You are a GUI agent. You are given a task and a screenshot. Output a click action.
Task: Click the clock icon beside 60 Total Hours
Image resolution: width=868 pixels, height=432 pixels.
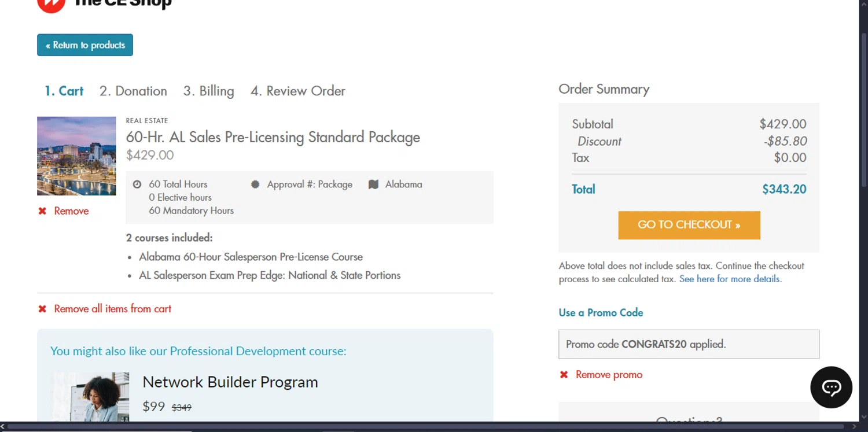[137, 184]
